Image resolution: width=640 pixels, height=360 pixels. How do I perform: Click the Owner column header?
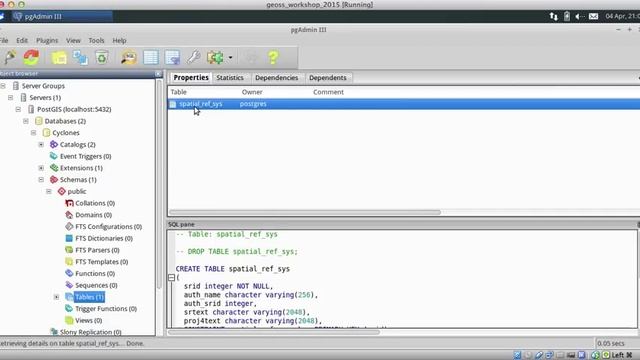coord(252,92)
